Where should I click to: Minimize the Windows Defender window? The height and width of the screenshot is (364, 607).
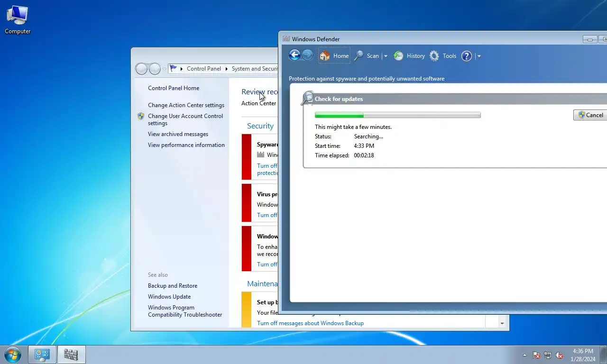(x=590, y=39)
